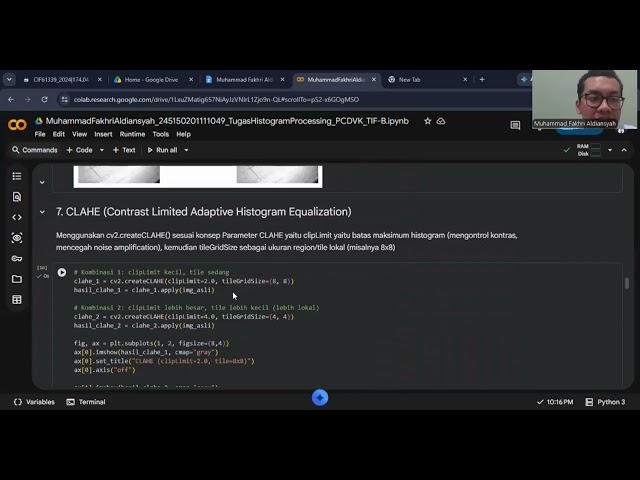This screenshot has height=480, width=640.
Task: Click the heading 7. CLAHE text
Action: 204,212
